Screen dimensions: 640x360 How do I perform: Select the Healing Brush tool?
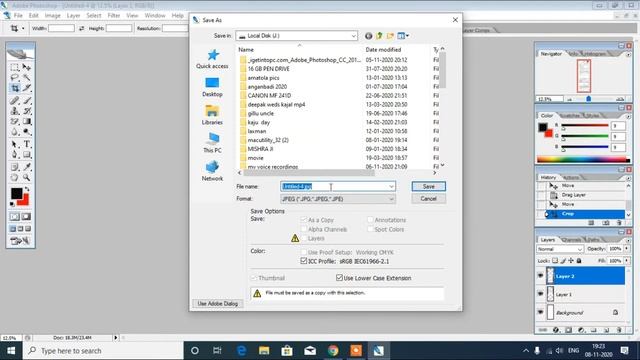(15, 100)
